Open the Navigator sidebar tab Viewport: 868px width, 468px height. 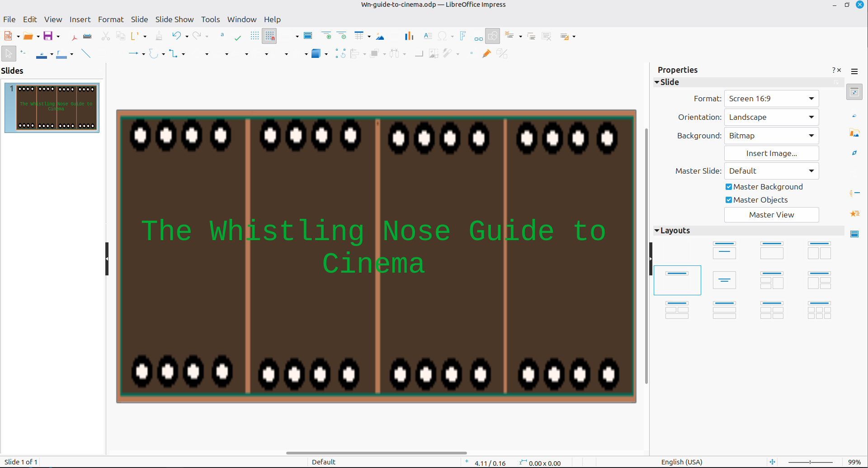pos(854,153)
